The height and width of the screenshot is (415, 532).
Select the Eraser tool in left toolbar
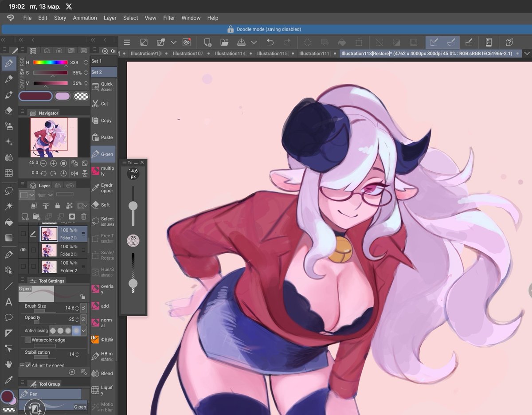click(8, 110)
